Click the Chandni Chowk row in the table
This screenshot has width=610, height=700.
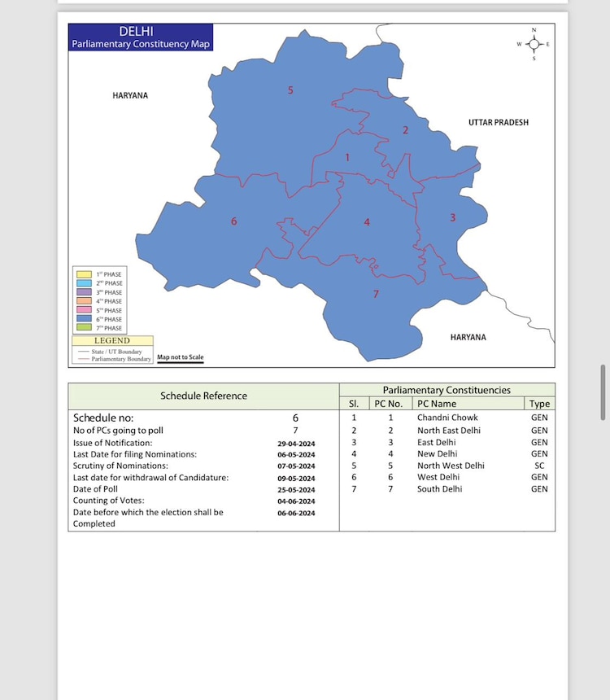click(447, 418)
